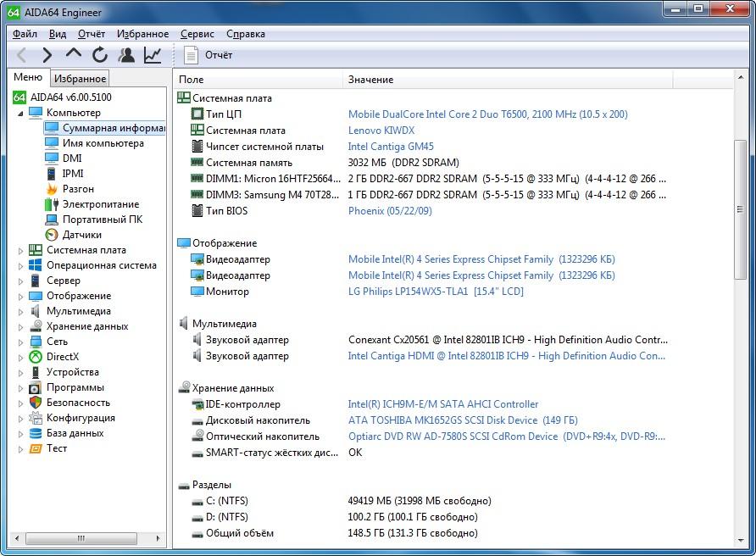756x556 pixels.
Task: Expand the Операционная система tree node
Action: [x=20, y=265]
